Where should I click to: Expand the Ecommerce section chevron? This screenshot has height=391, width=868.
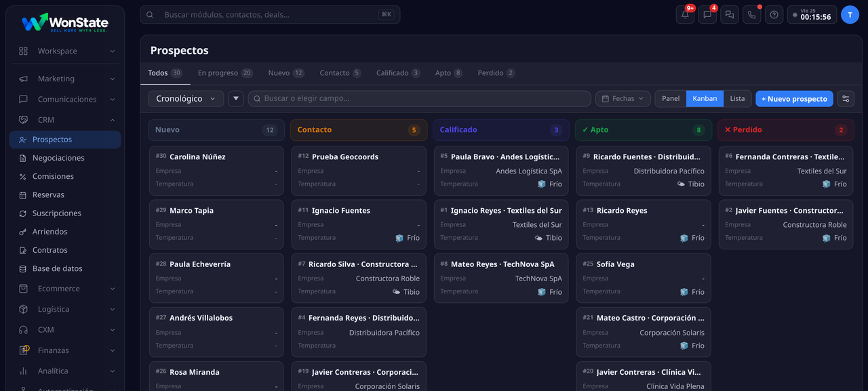113,289
